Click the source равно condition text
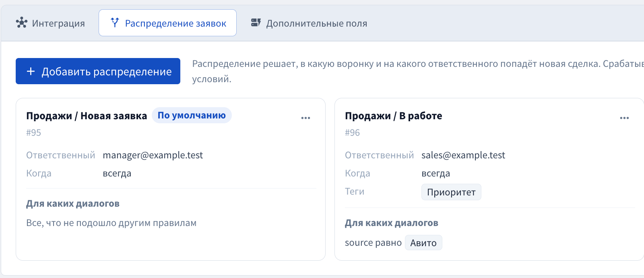Viewport: 644px width, 278px height. click(373, 243)
